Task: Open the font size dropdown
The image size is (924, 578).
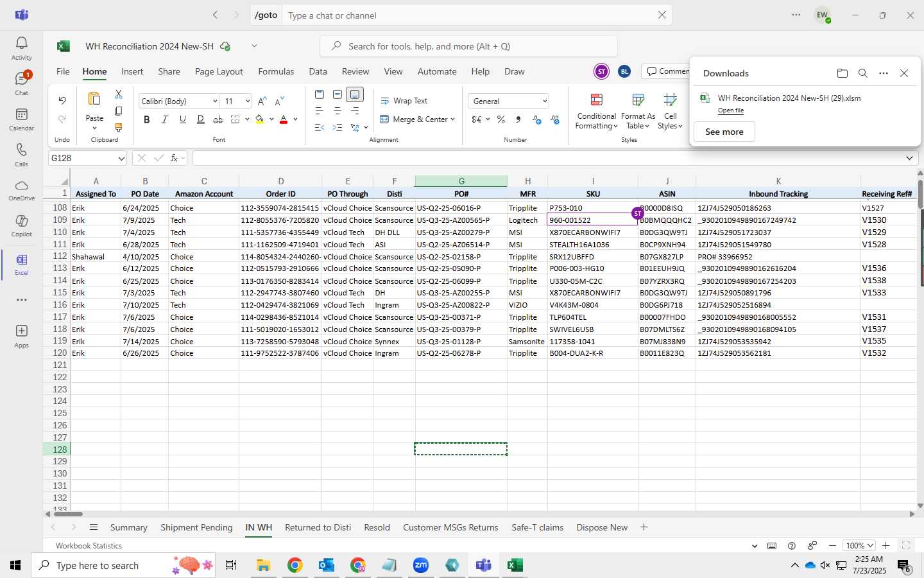Action: [x=248, y=101]
